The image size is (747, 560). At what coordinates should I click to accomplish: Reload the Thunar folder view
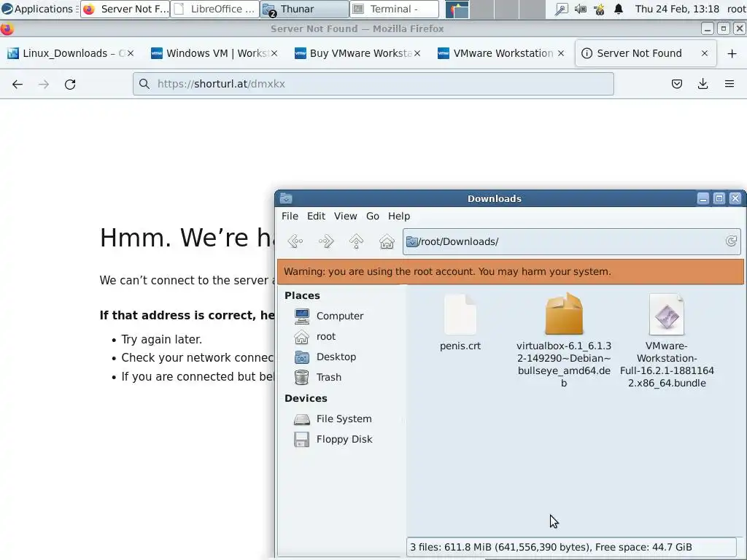(731, 241)
